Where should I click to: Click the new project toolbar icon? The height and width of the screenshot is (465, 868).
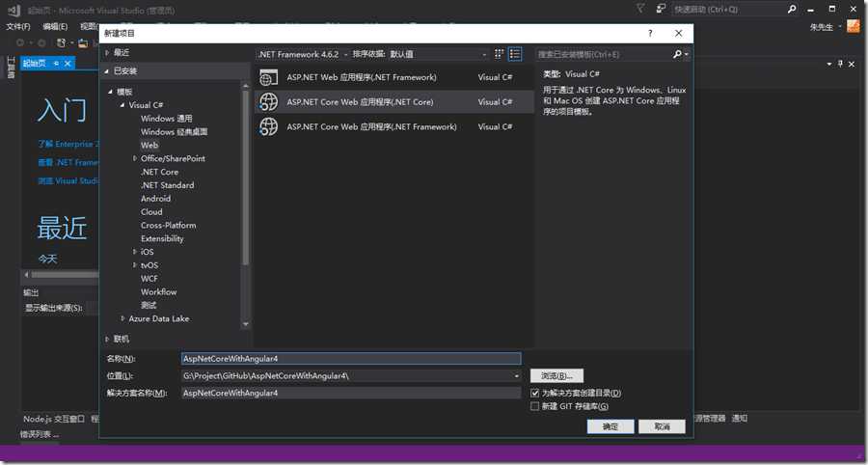coord(62,42)
